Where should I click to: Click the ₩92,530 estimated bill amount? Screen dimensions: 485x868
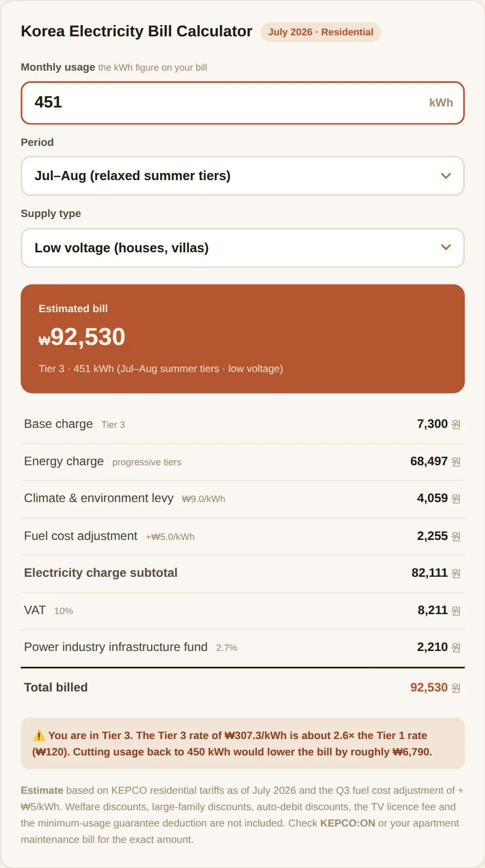pos(82,337)
